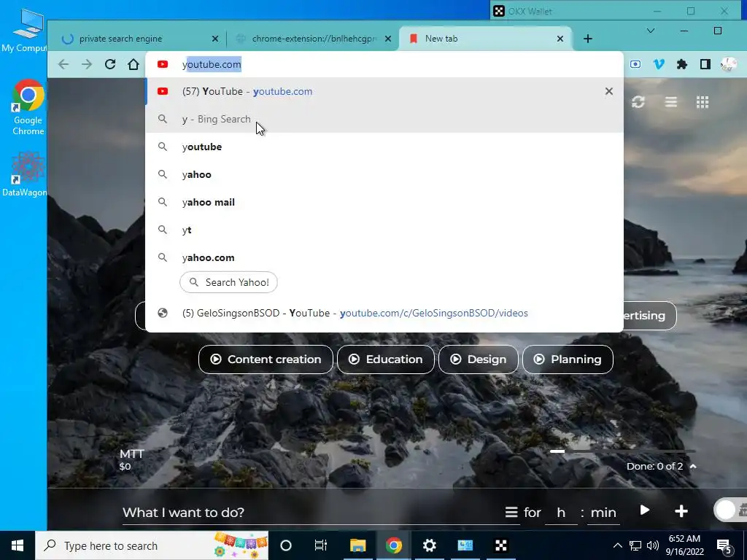Click the Content creation button
747x560 pixels.
click(266, 359)
